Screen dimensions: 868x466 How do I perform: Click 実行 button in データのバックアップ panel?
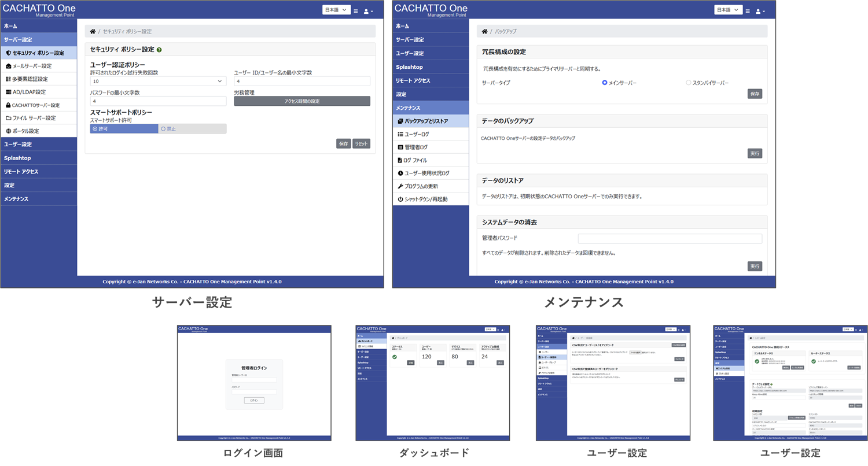[x=755, y=154]
